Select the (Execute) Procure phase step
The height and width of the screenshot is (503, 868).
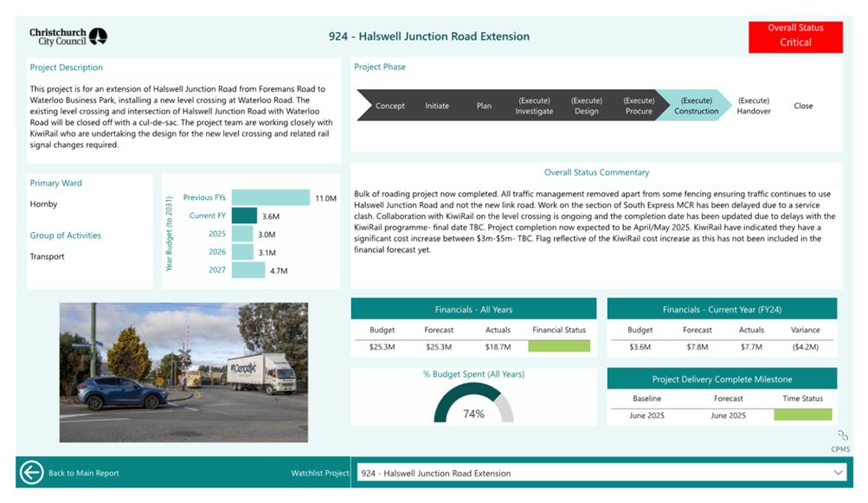639,106
